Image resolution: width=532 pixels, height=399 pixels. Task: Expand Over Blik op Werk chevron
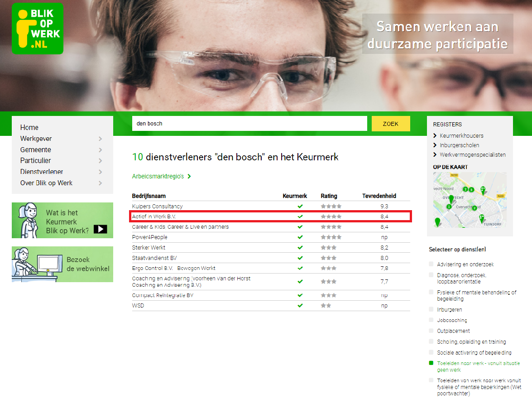[100, 183]
